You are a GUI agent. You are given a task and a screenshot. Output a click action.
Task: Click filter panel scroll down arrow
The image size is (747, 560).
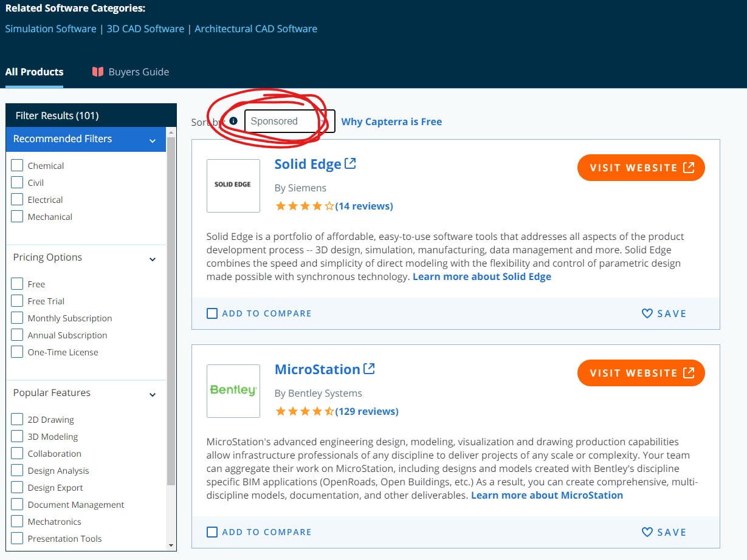[171, 545]
